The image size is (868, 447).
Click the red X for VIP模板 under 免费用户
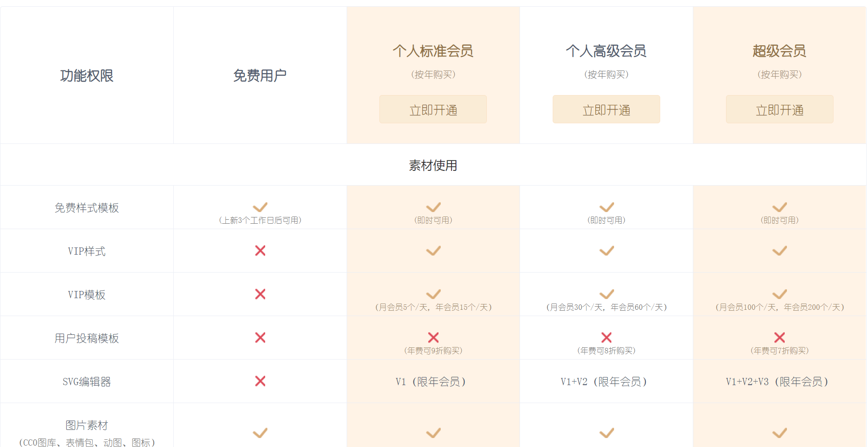(260, 294)
